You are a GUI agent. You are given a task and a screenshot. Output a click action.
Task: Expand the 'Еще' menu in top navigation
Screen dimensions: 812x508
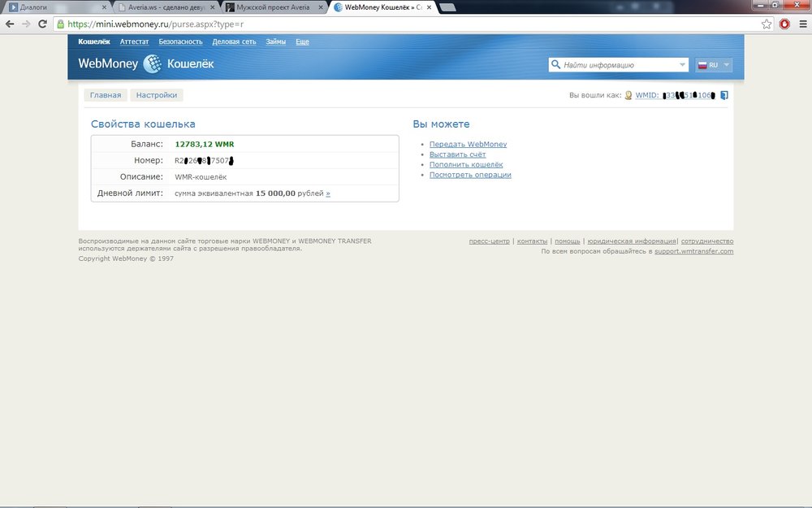click(302, 41)
